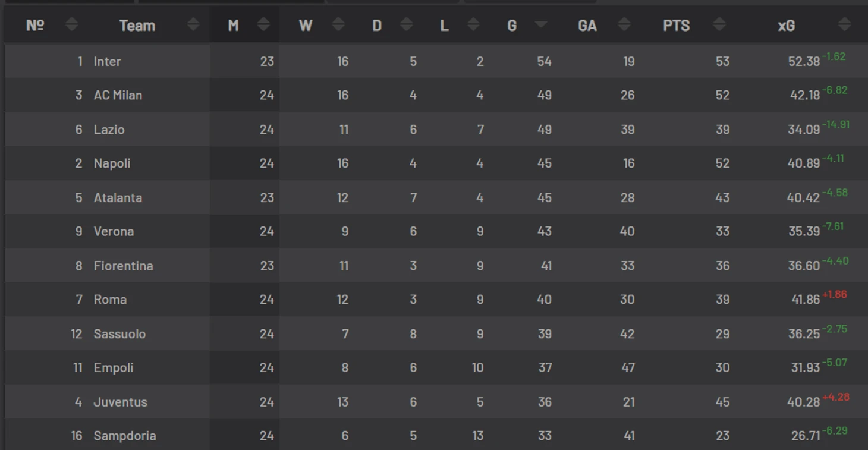This screenshot has width=868, height=450.
Task: Open the AC Milan team page
Action: click(118, 95)
